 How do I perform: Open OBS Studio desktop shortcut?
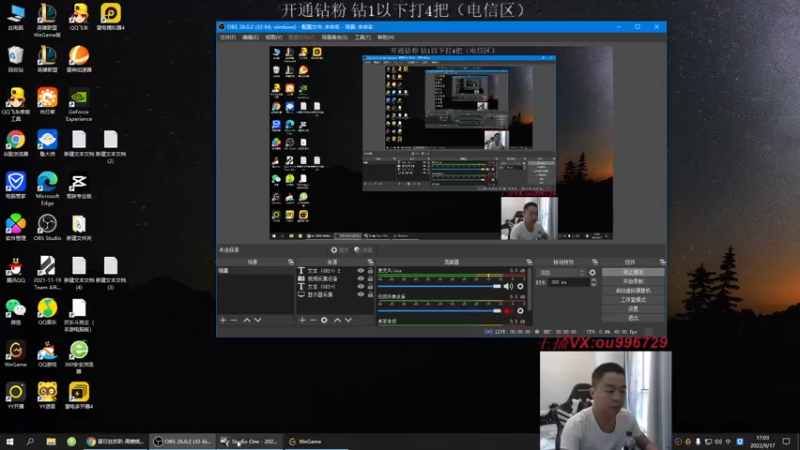(x=47, y=228)
